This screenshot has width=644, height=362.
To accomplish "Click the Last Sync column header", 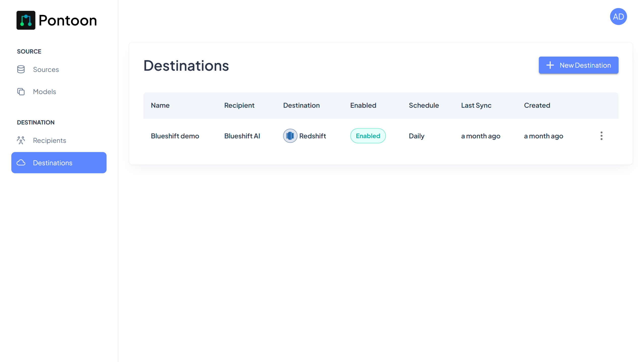I will point(476,105).
